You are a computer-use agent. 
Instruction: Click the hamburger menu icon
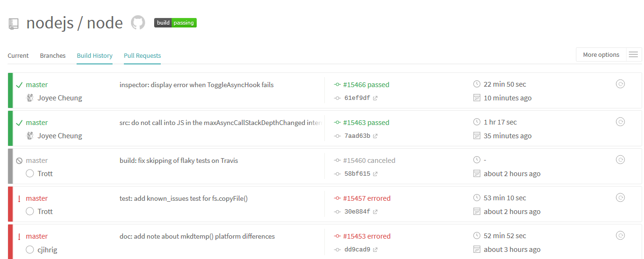point(634,55)
